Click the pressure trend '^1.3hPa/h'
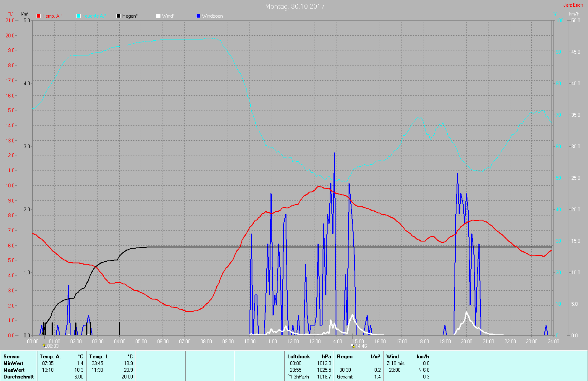The height and width of the screenshot is (381, 588). (x=298, y=377)
